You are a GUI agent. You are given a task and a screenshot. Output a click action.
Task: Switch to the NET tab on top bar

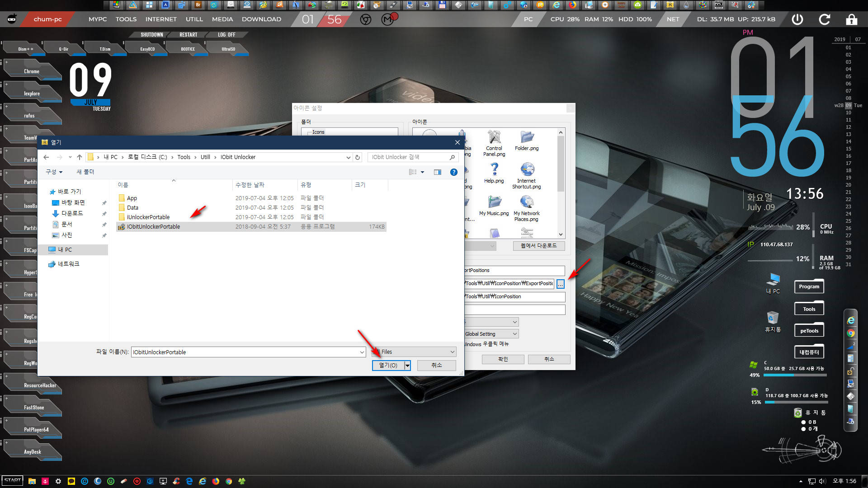(673, 19)
